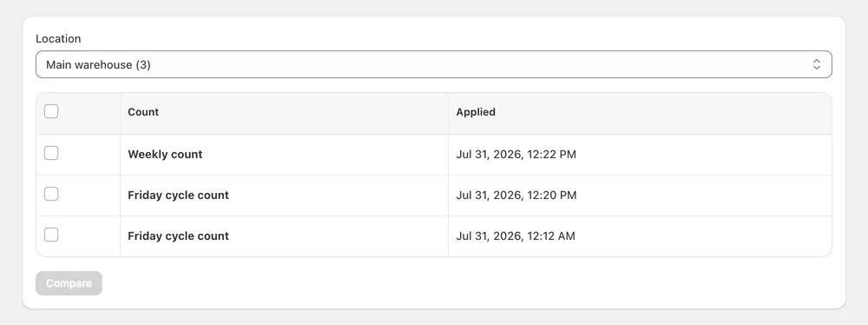The image size is (868, 325).
Task: Open the Main warehouse (3) location dropdown
Action: (x=433, y=64)
